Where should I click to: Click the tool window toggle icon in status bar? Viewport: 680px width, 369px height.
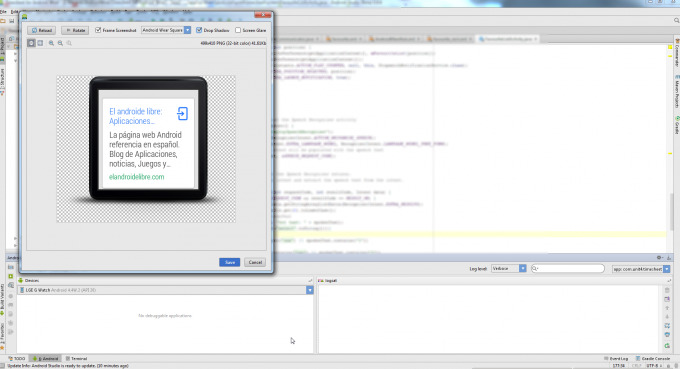pyautogui.click(x=3, y=366)
